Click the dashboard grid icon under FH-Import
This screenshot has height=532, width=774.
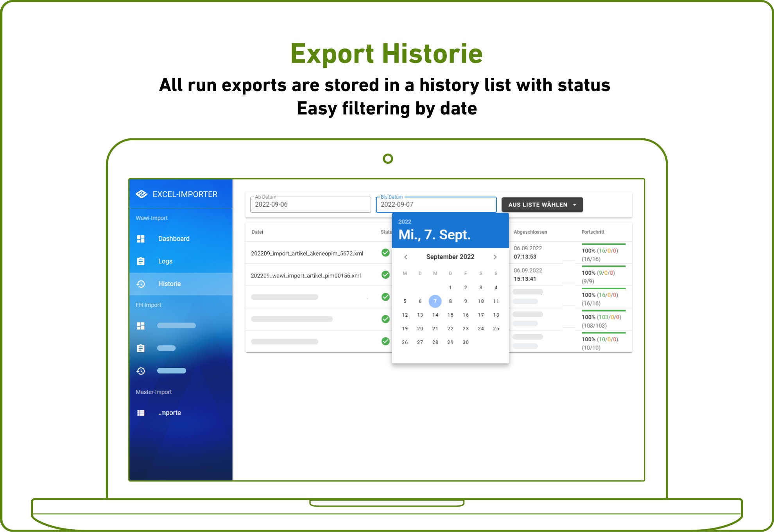tap(141, 326)
